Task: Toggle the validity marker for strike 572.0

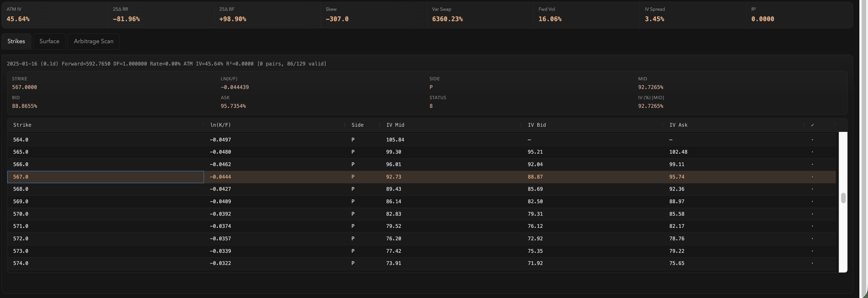Action: (x=812, y=239)
